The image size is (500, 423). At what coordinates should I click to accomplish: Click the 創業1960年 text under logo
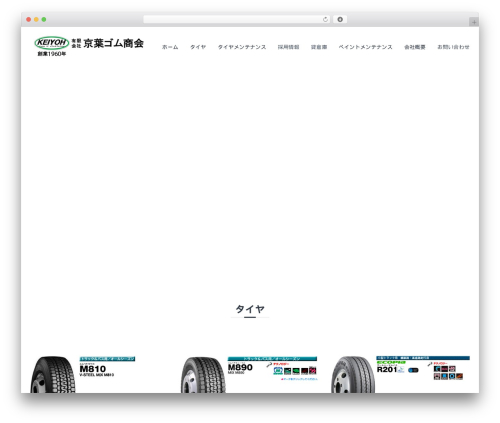click(x=52, y=54)
